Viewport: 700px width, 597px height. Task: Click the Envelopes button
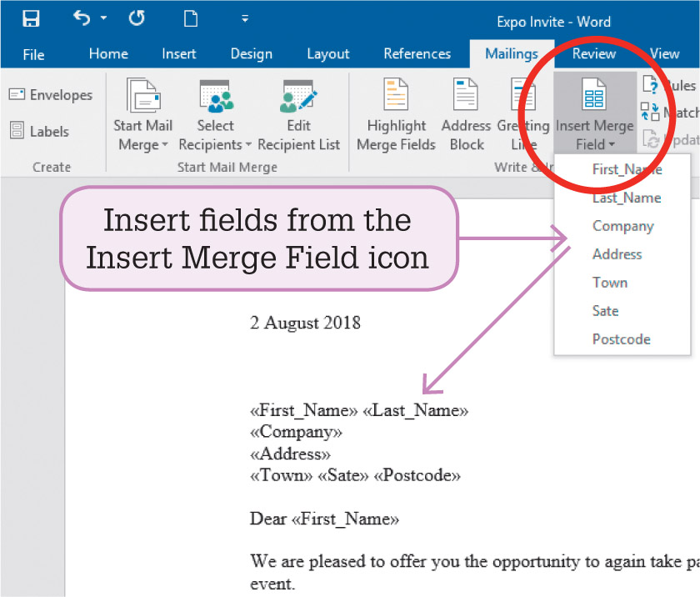(x=51, y=95)
